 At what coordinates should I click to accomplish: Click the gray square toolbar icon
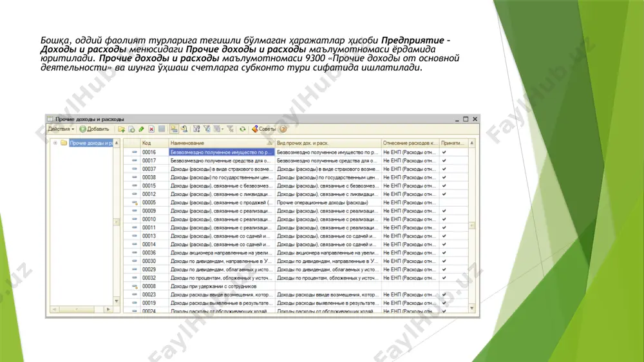162,129
